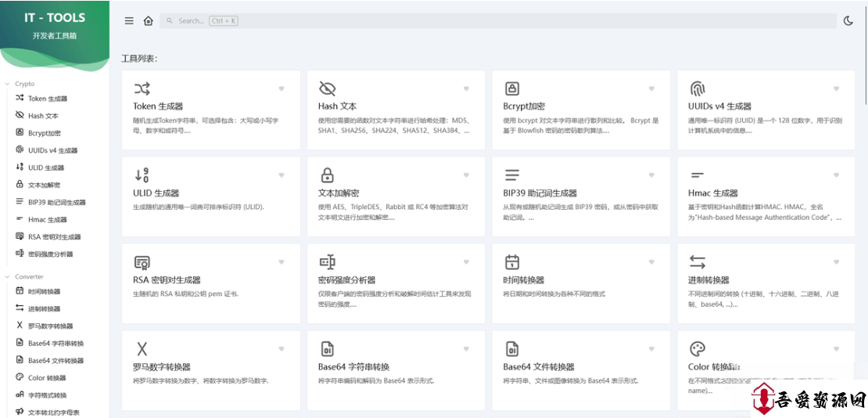
Task: Favorite the UUIDs v4 生成器 card heart
Action: (x=837, y=88)
